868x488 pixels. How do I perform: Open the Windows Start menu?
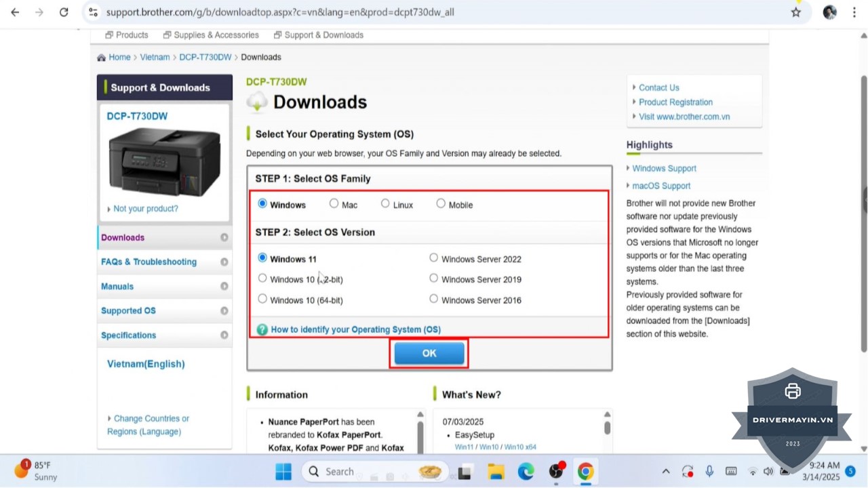click(283, 472)
